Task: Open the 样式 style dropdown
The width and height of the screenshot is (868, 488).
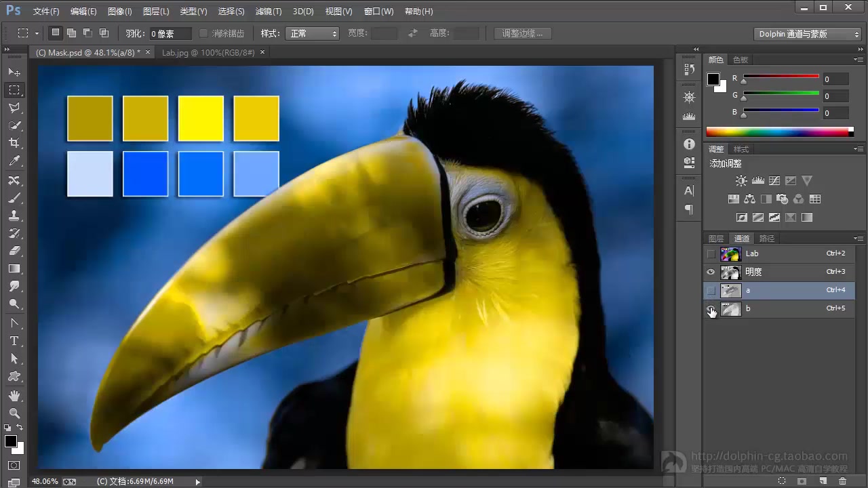Action: click(x=313, y=33)
